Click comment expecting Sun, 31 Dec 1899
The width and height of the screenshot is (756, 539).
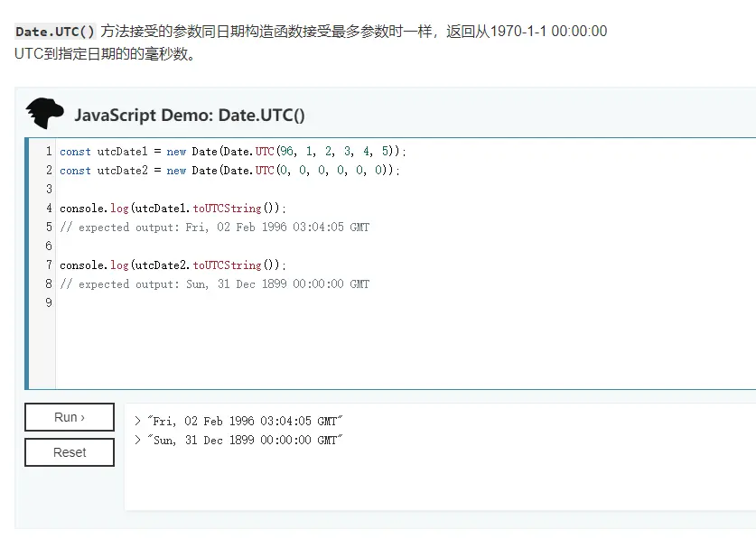point(215,284)
